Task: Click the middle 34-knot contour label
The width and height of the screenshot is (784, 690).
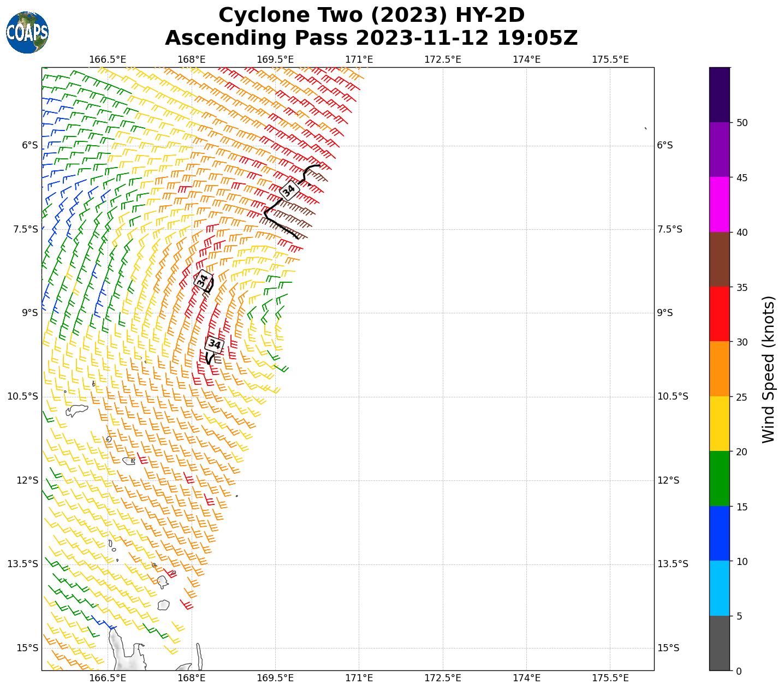Action: [203, 281]
